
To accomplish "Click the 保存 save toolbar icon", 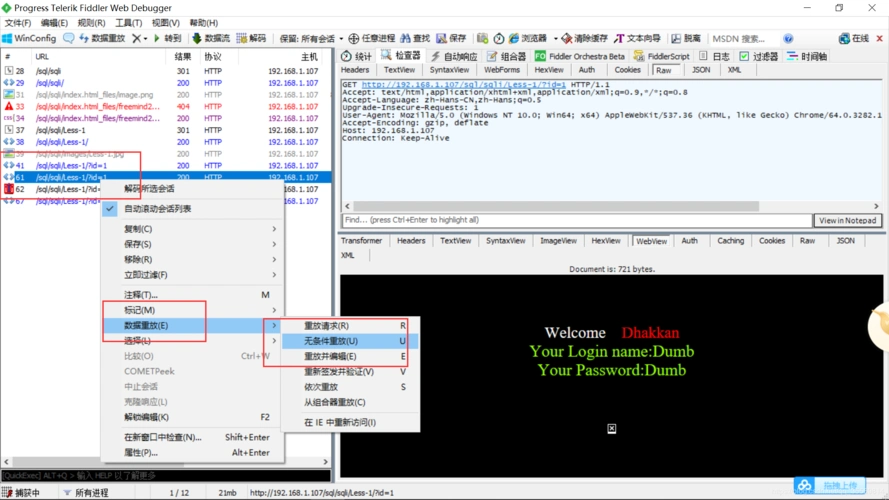I will coord(450,38).
